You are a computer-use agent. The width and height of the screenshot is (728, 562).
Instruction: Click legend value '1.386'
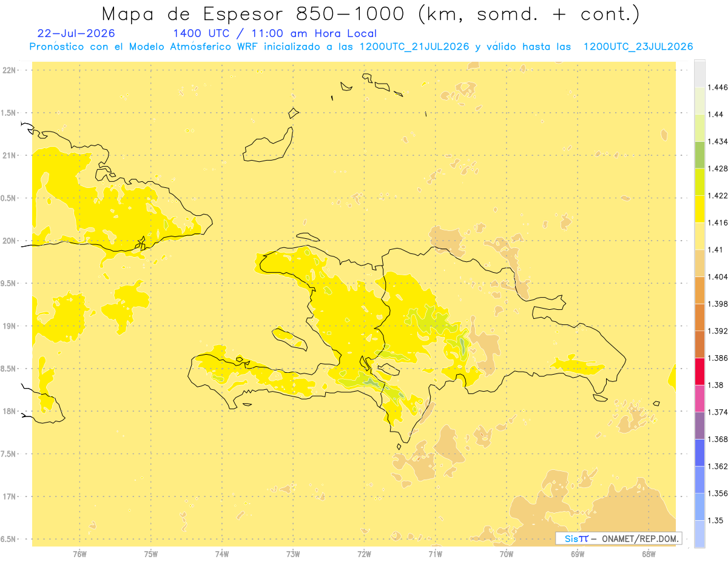(718, 358)
